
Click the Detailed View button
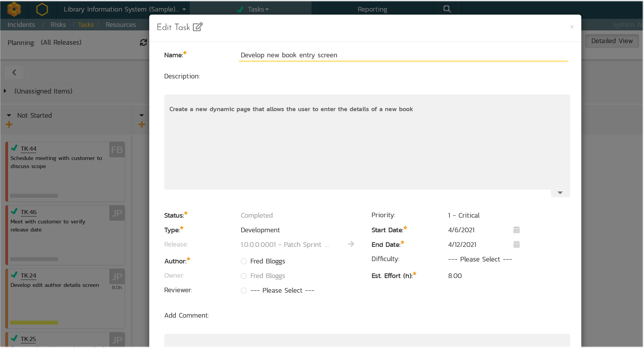[x=611, y=41]
